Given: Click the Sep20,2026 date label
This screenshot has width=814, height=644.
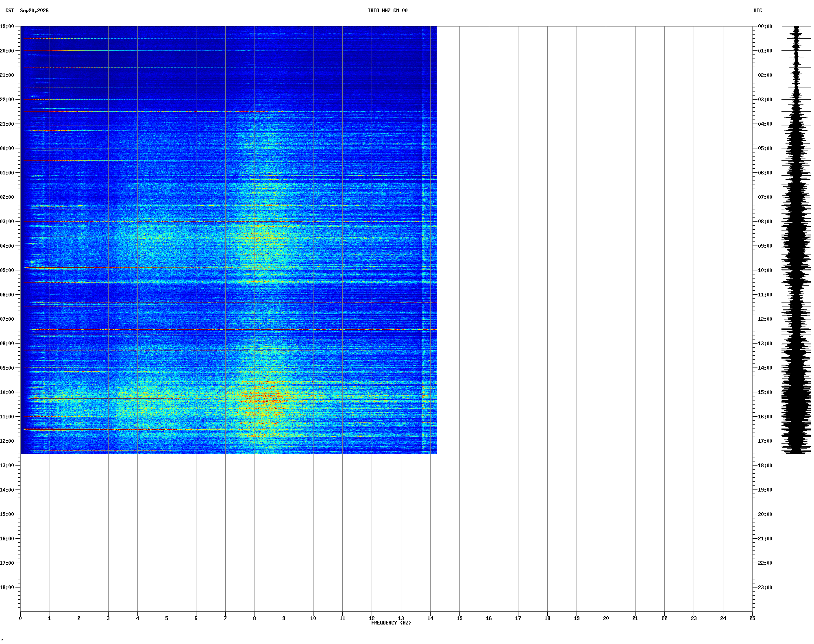Looking at the screenshot, I should [34, 11].
